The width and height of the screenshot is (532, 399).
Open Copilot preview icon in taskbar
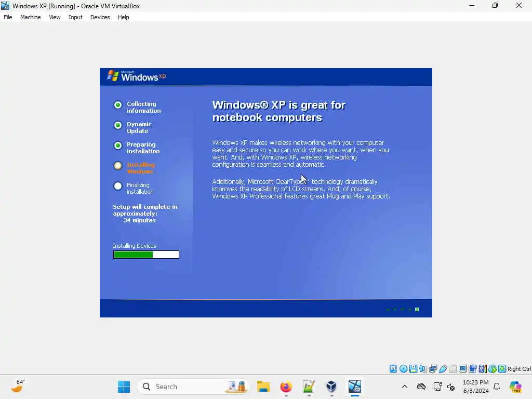click(x=515, y=387)
